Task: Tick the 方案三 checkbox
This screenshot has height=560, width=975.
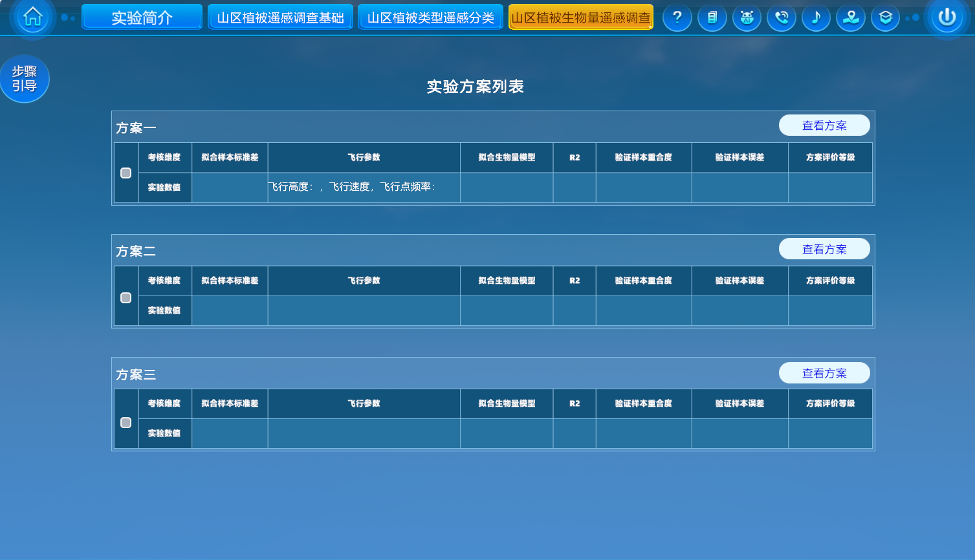Action: pos(126,422)
